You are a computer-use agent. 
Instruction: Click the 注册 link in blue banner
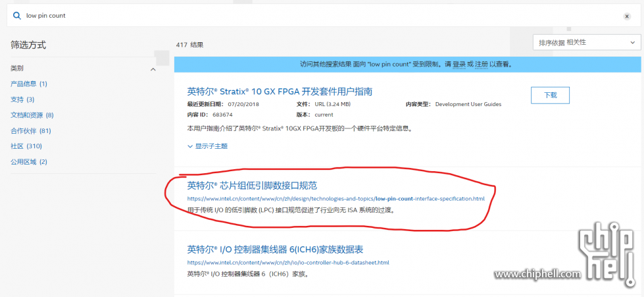click(482, 65)
